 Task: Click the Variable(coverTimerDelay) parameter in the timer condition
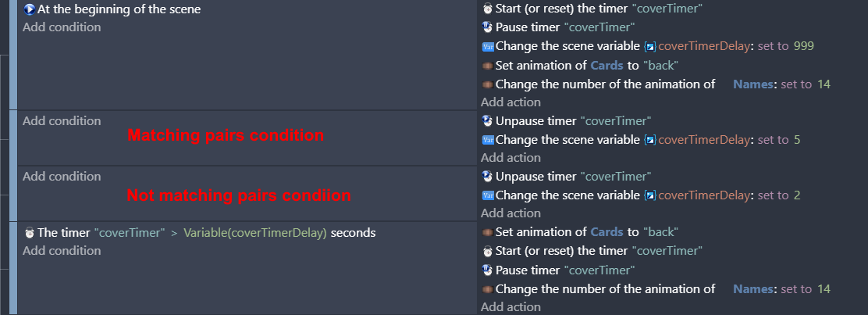coord(255,233)
